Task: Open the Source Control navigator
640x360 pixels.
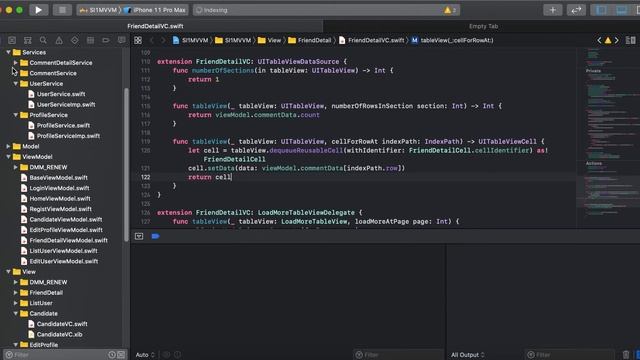Action: point(12,40)
